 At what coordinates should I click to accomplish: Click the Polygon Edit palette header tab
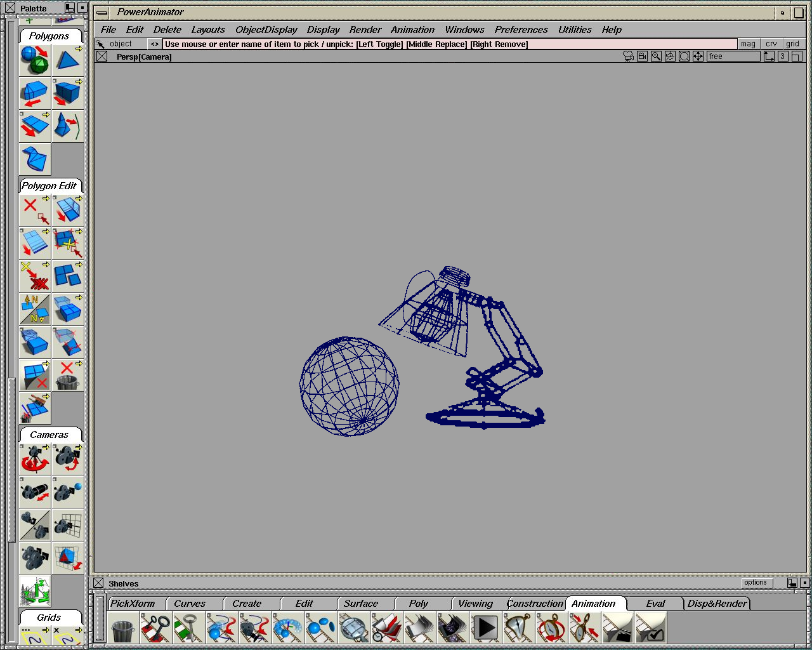click(49, 185)
